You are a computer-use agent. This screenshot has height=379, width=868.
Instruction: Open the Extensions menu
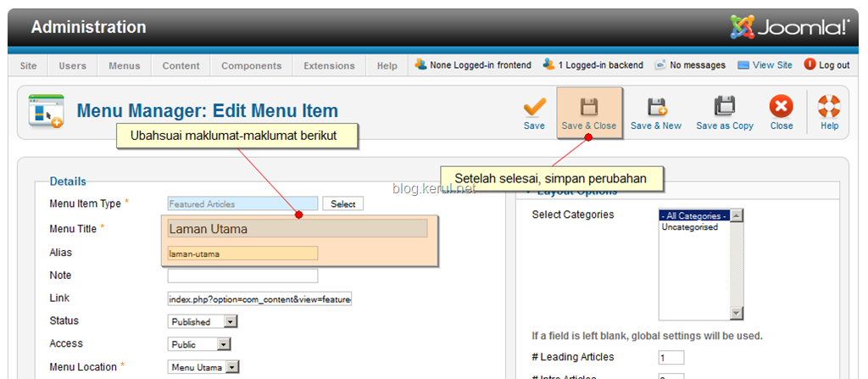pyautogui.click(x=329, y=65)
